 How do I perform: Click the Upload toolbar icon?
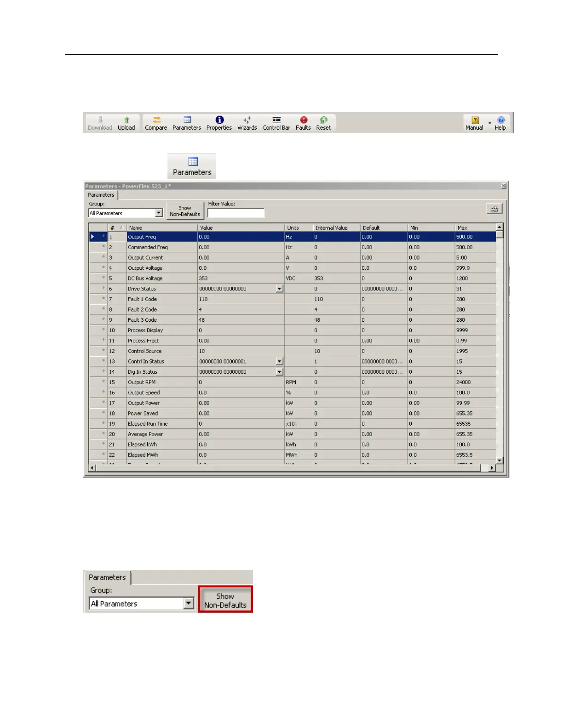[126, 124]
